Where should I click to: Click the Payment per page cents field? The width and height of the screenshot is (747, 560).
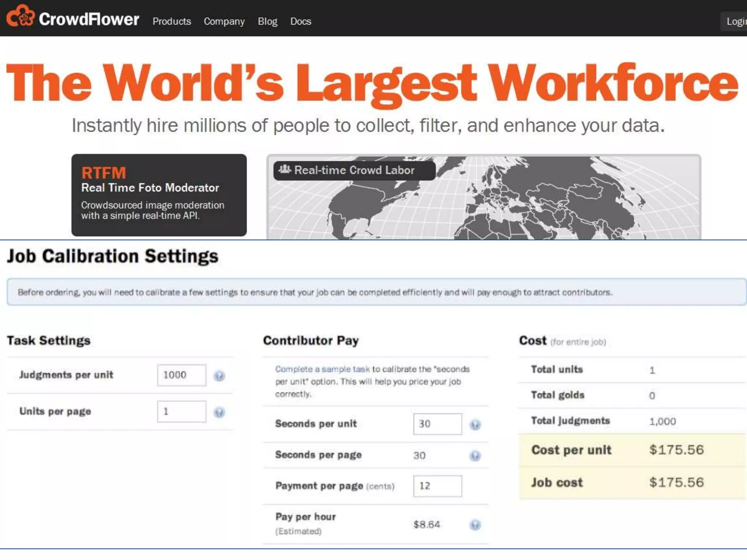pyautogui.click(x=437, y=486)
